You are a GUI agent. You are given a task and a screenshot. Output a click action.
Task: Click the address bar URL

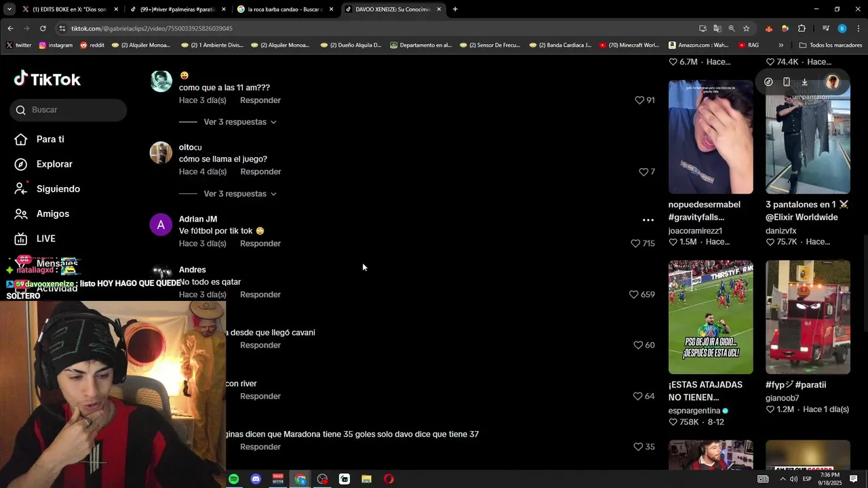(152, 28)
